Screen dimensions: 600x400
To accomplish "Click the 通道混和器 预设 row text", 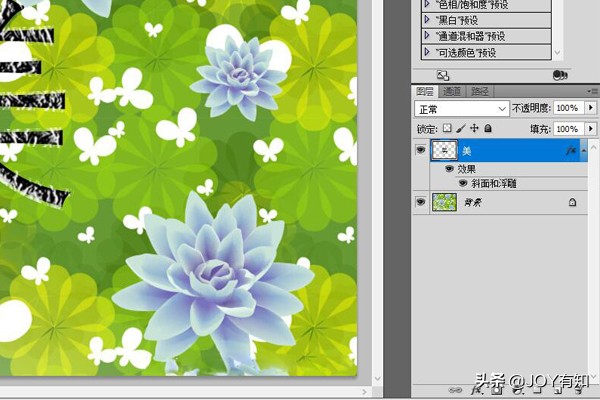I will tap(470, 36).
